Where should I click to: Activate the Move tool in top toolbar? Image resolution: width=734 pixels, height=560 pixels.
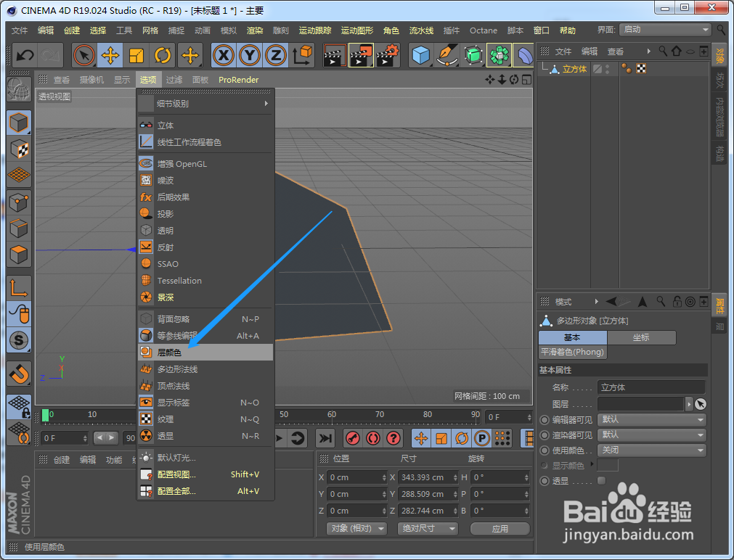(x=110, y=55)
